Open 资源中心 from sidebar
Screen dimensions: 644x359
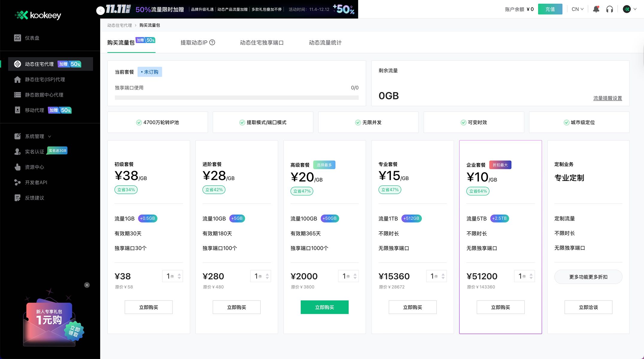34,167
